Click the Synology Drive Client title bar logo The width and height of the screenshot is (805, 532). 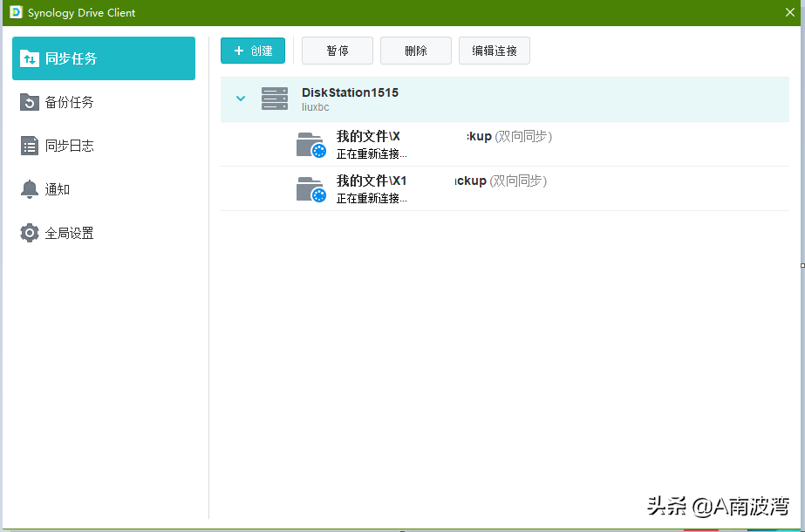click(x=16, y=12)
